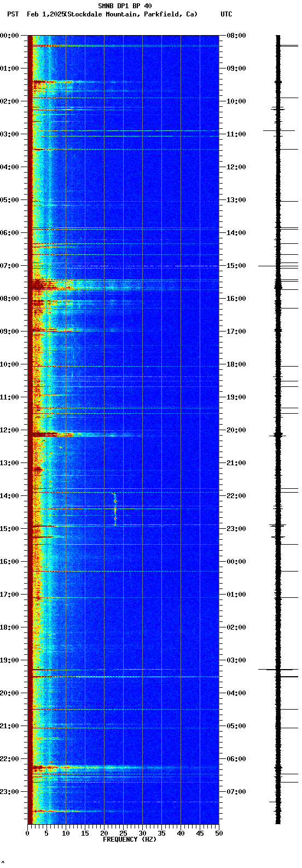302x868 pixels.
Task: Click frequency axis tick label '50'
Action: point(219,833)
